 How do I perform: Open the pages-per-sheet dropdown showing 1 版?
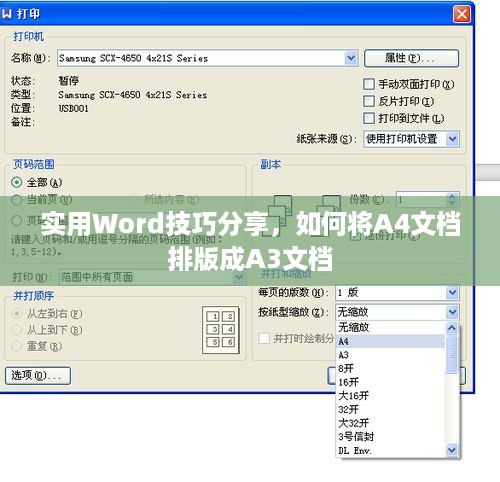pos(452,293)
